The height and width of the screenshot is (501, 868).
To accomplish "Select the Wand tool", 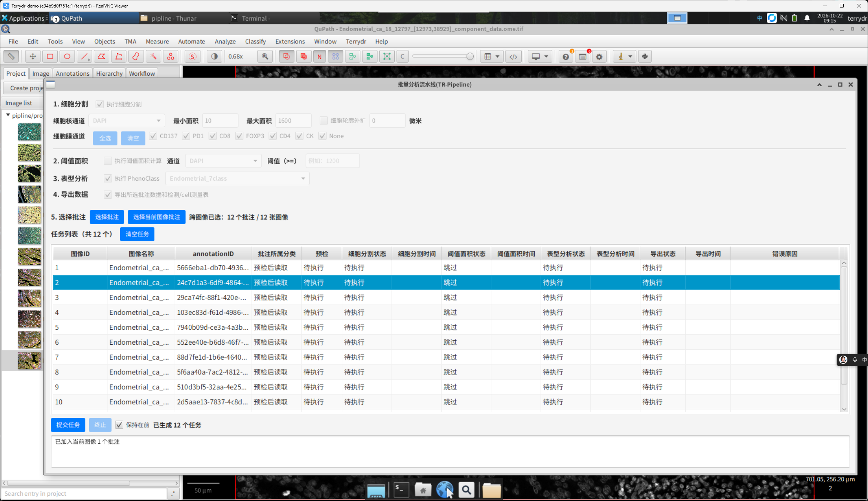I will 153,56.
